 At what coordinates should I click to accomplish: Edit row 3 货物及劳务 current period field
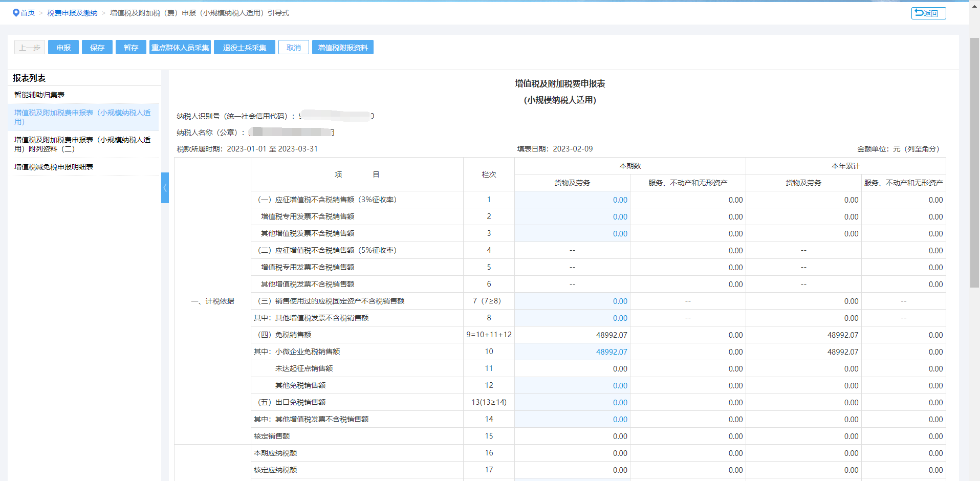coord(572,234)
